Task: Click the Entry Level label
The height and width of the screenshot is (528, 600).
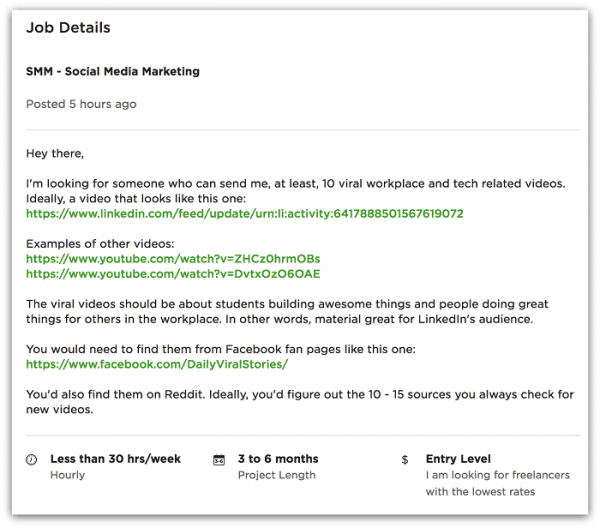Action: (458, 459)
